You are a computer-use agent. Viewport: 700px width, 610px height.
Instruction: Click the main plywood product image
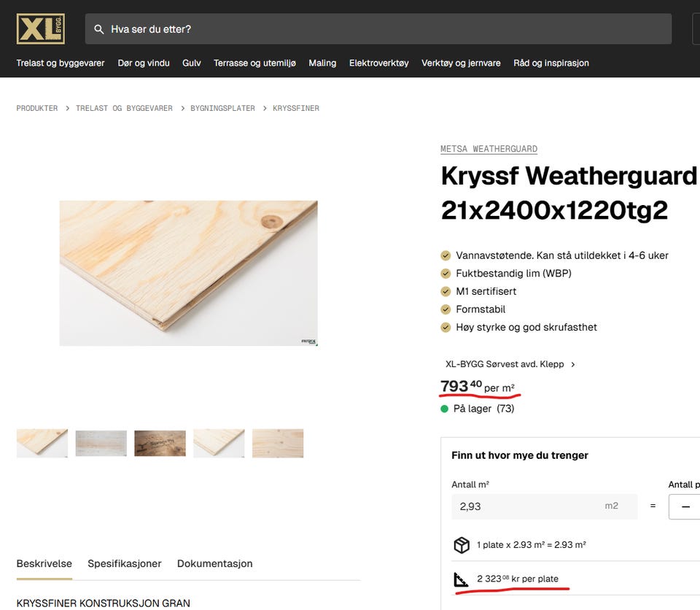[188, 273]
